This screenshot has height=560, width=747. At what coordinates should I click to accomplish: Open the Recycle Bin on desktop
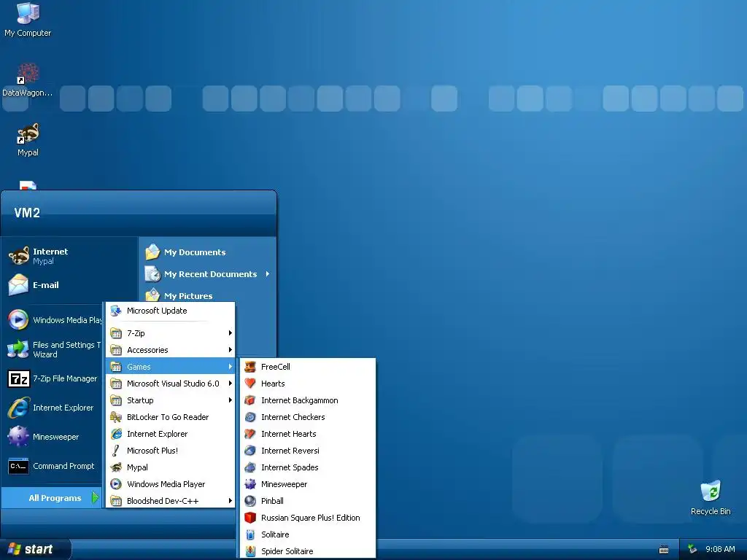711,498
